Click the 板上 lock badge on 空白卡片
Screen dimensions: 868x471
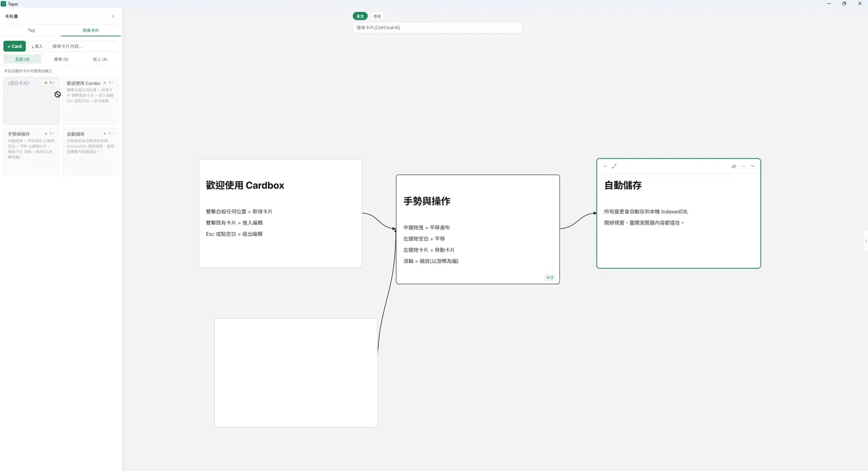click(50, 82)
